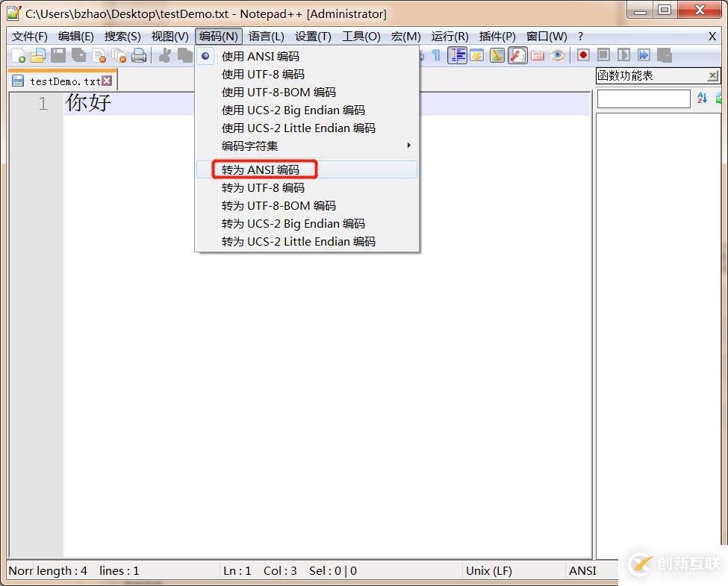This screenshot has height=586, width=728.
Task: Click the User Defined Language icon
Action: tap(477, 56)
